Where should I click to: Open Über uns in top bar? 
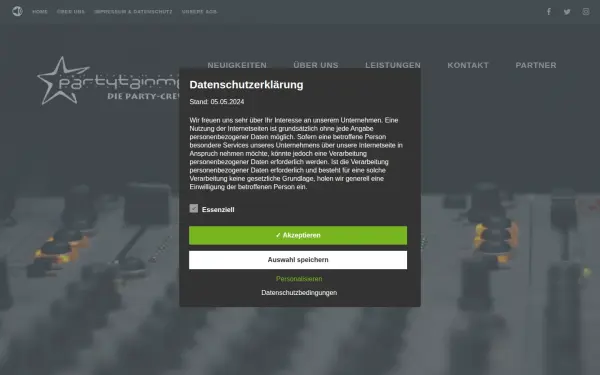tap(71, 12)
